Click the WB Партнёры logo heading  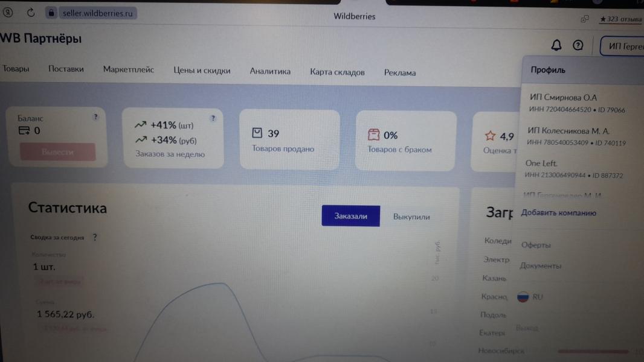40,39
